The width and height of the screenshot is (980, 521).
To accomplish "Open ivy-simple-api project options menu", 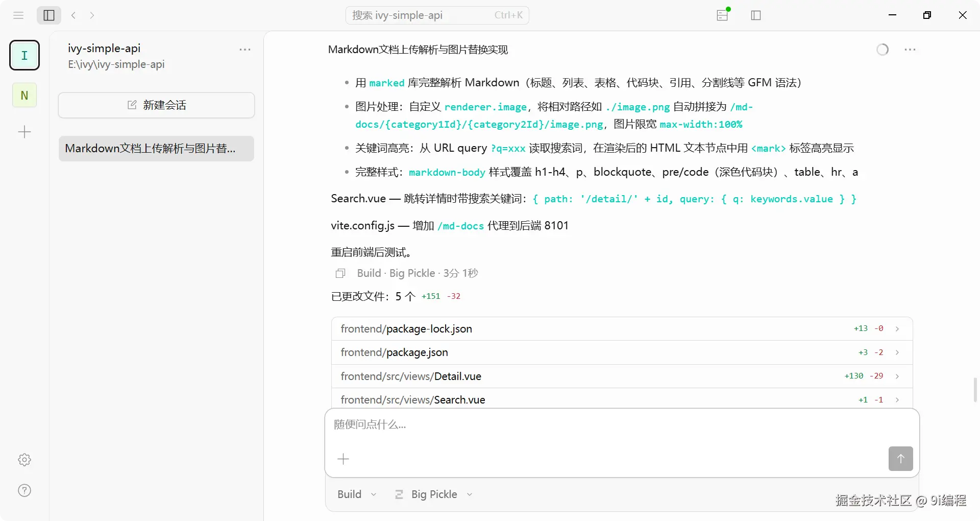I will pos(245,50).
